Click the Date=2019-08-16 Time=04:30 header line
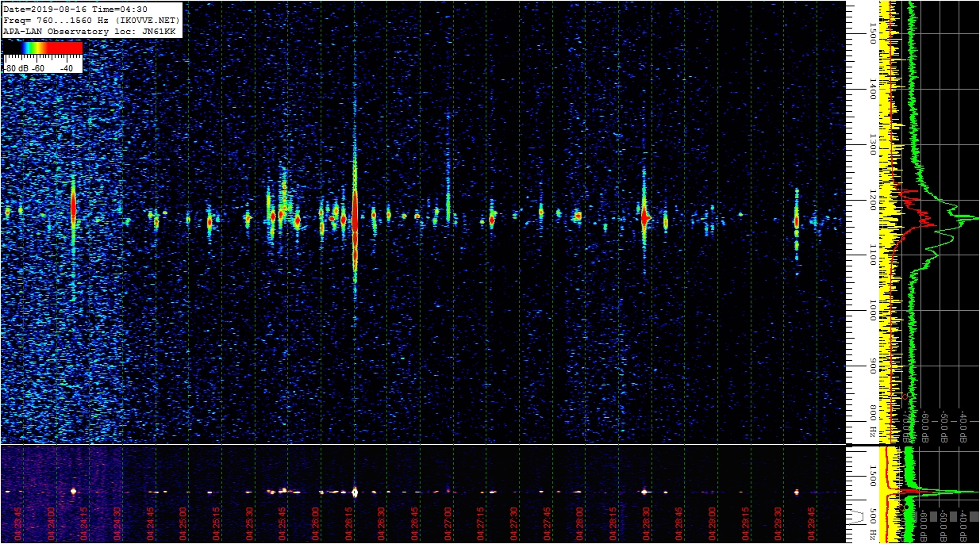The image size is (980, 544). pos(75,10)
